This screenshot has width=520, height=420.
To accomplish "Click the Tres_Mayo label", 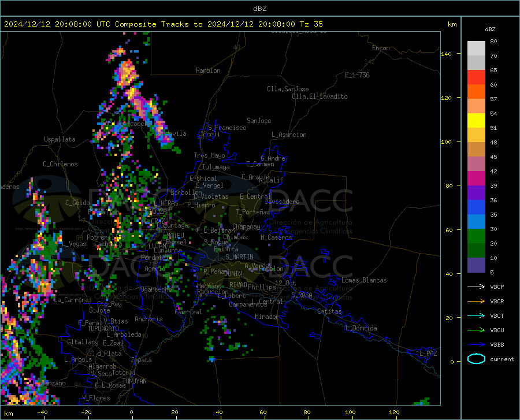I will tap(209, 155).
